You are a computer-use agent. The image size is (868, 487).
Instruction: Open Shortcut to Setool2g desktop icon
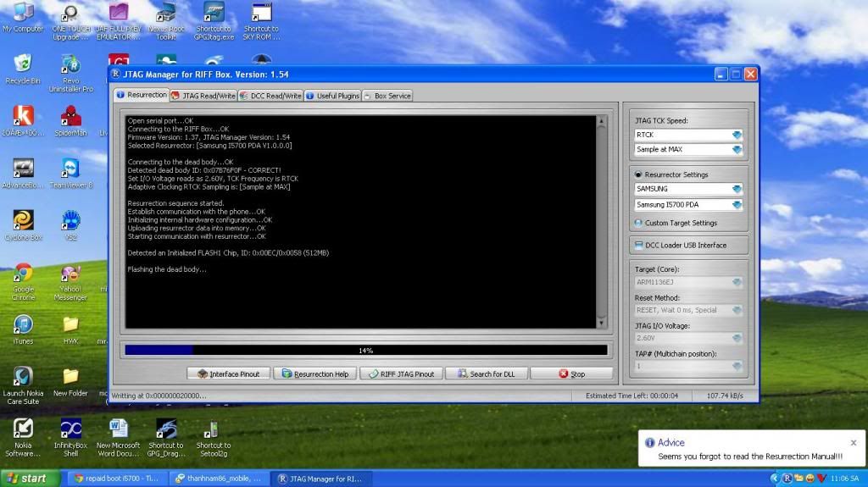point(214,438)
